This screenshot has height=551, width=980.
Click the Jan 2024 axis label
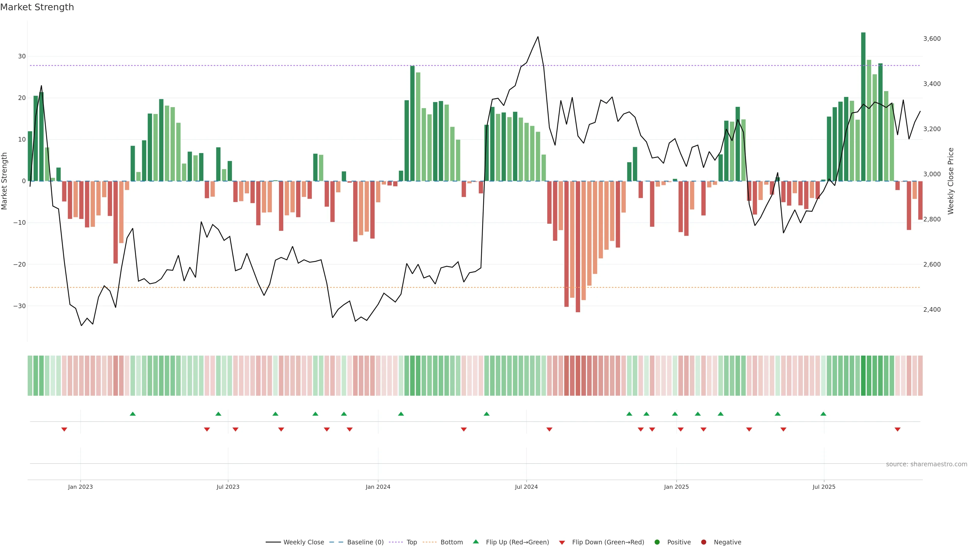pyautogui.click(x=378, y=487)
